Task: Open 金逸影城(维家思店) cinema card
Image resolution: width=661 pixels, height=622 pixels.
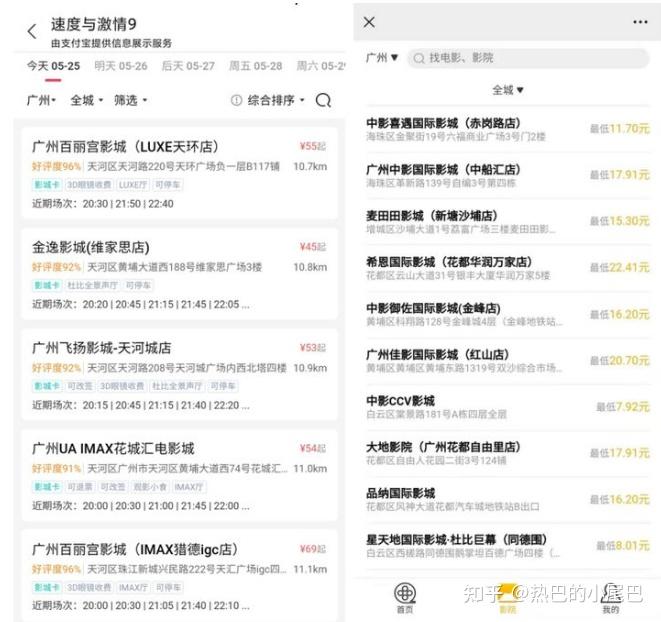Action: (x=180, y=274)
